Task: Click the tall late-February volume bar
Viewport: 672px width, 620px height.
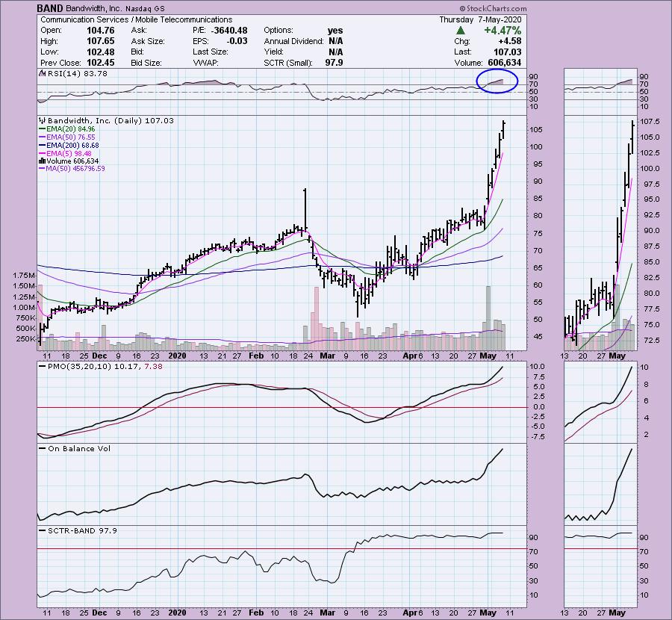Action: 317,318
